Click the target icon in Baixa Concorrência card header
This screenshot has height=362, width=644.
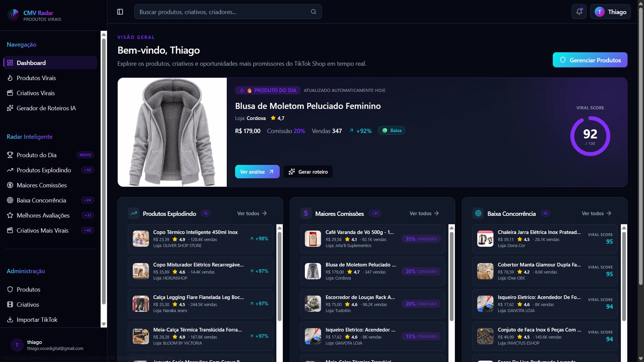point(478,213)
